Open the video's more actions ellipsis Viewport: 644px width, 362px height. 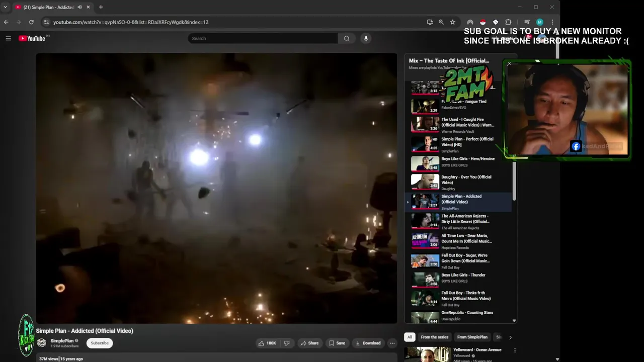pos(392,343)
